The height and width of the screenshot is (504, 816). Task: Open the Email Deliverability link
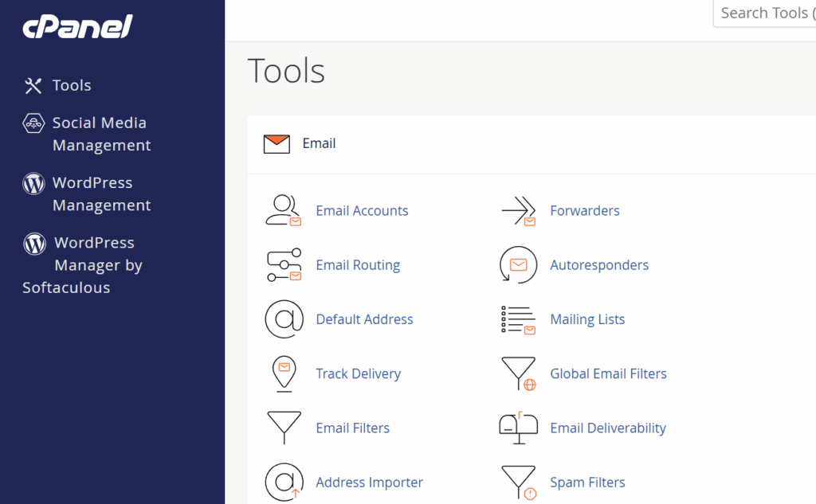point(608,428)
